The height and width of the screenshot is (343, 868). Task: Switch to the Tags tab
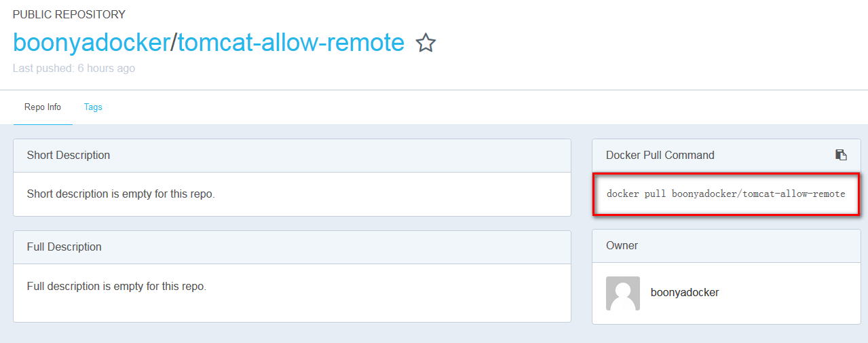click(93, 107)
